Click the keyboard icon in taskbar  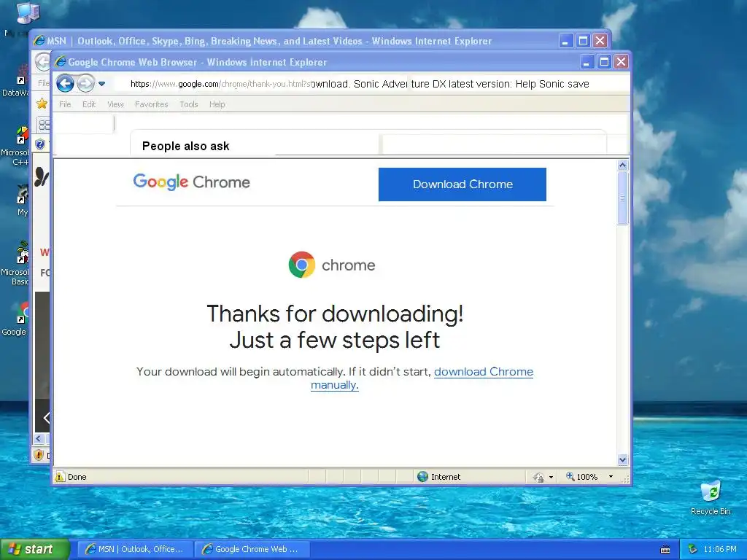pos(665,550)
